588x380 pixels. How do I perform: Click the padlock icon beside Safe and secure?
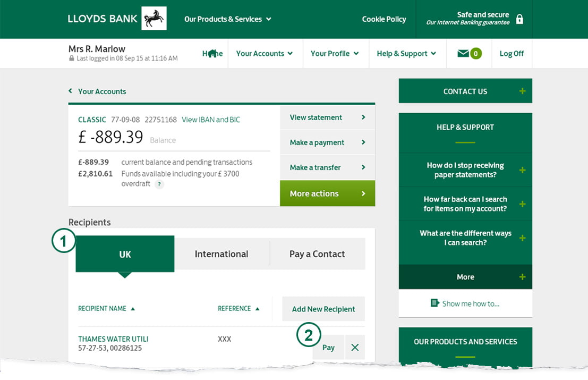[x=518, y=18]
